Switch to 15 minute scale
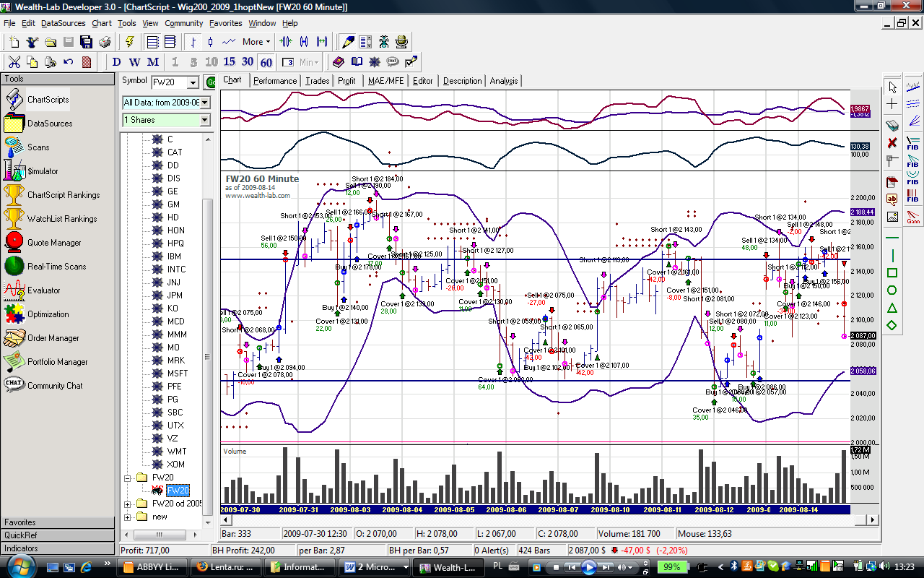Image resolution: width=924 pixels, height=578 pixels. 230,62
